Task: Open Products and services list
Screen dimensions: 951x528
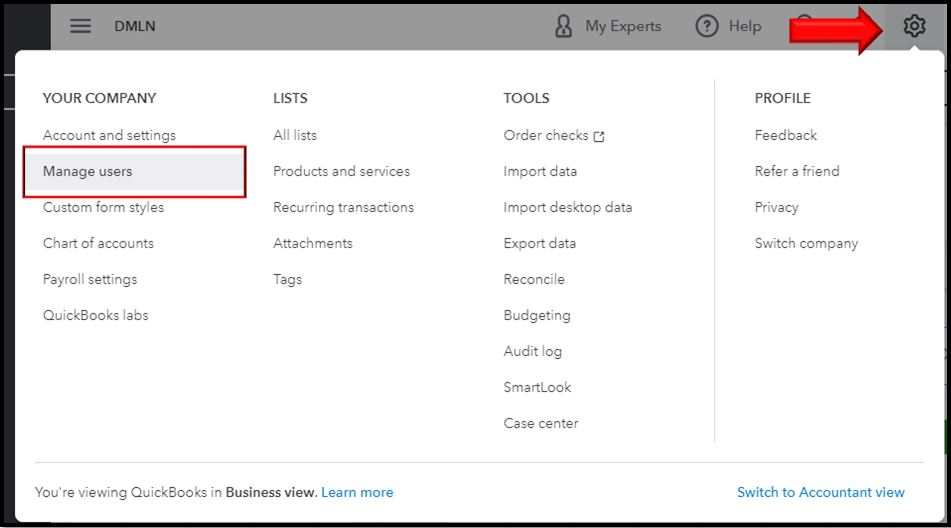Action: pyautogui.click(x=341, y=171)
